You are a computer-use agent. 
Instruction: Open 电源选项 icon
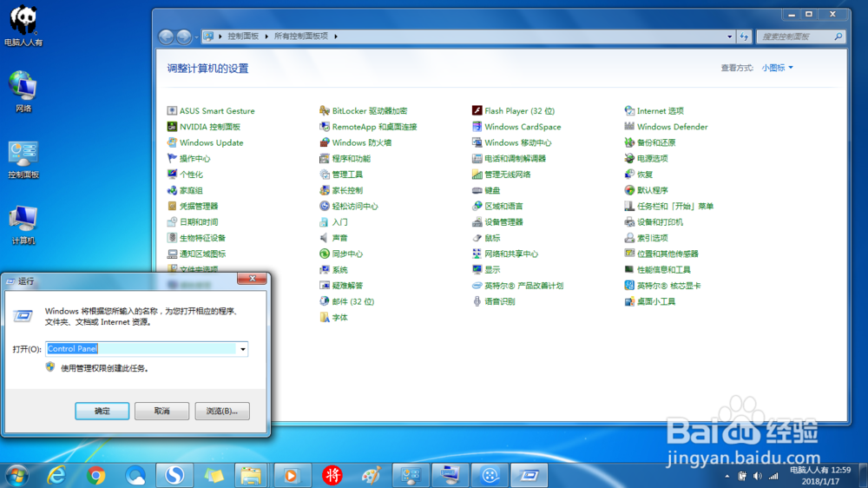click(x=629, y=158)
